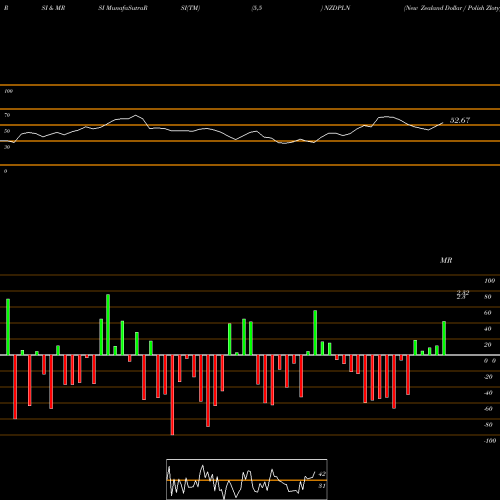Screen dimensions: 500x500
Task: Click the MR axis label -100
Action: (x=489, y=441)
